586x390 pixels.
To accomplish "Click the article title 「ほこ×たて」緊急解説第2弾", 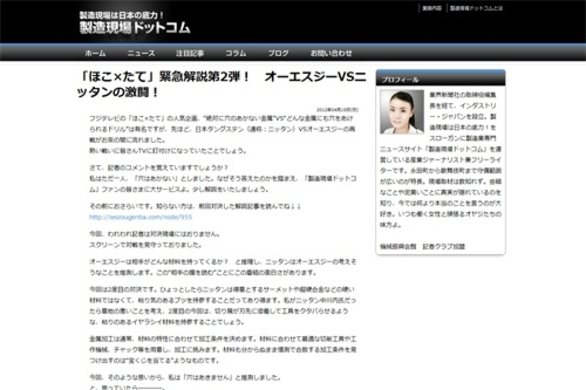I will click(222, 84).
